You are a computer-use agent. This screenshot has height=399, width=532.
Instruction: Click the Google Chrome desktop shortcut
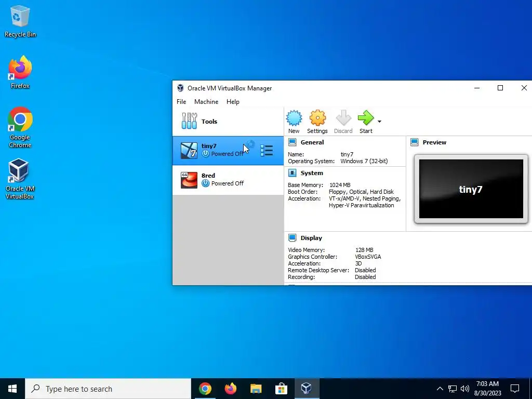coord(20,127)
